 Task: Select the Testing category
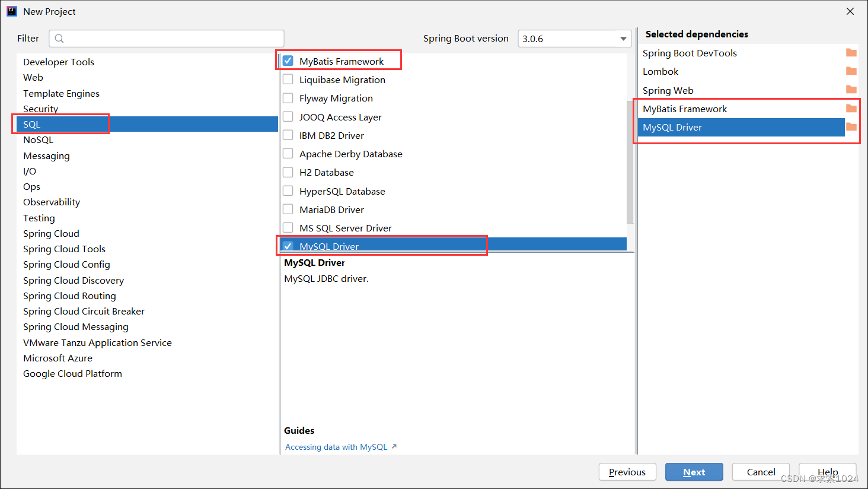(x=147, y=218)
